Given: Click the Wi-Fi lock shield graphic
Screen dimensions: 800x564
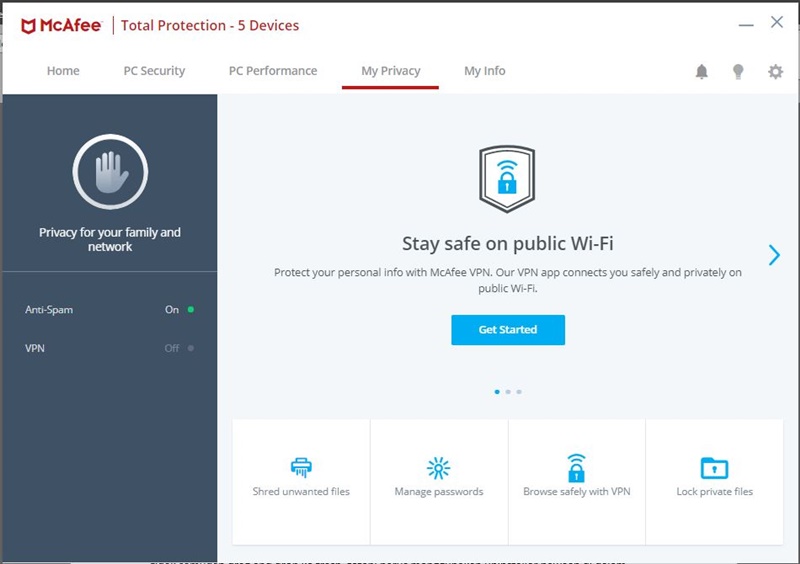Looking at the screenshot, I should (x=507, y=179).
